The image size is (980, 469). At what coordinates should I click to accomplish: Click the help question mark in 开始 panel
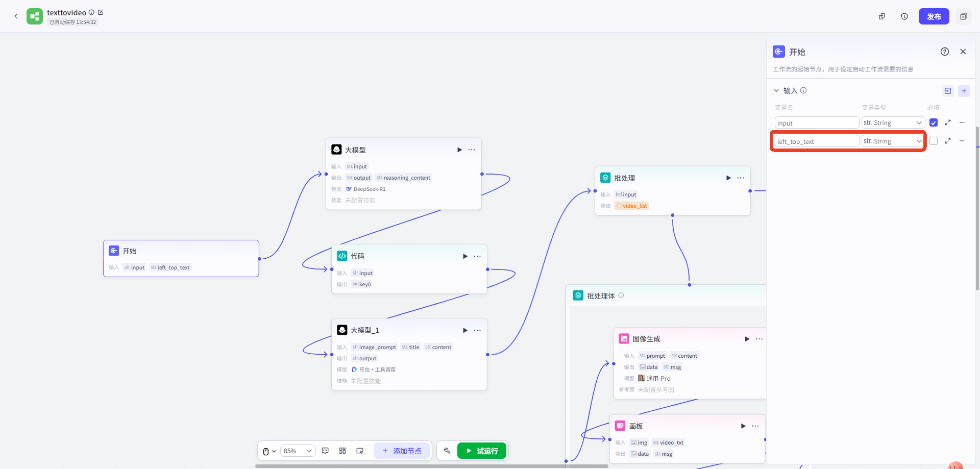pyautogui.click(x=944, y=52)
